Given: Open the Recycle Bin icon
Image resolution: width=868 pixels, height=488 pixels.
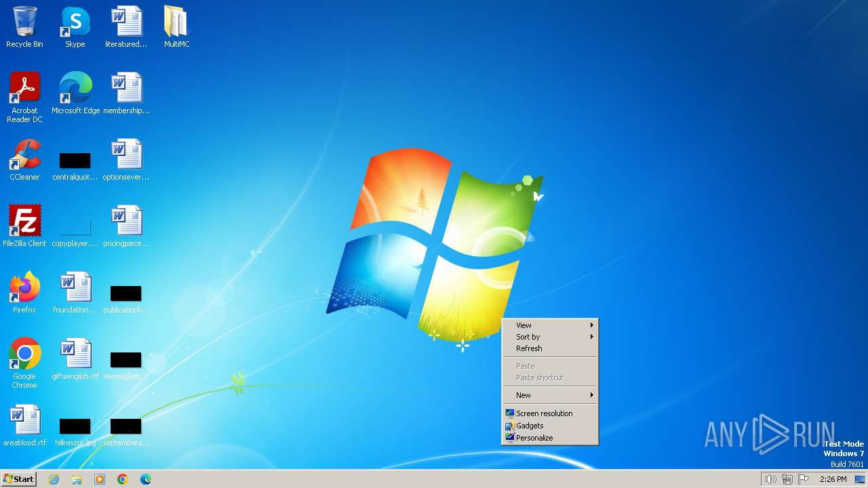Looking at the screenshot, I should 24,27.
